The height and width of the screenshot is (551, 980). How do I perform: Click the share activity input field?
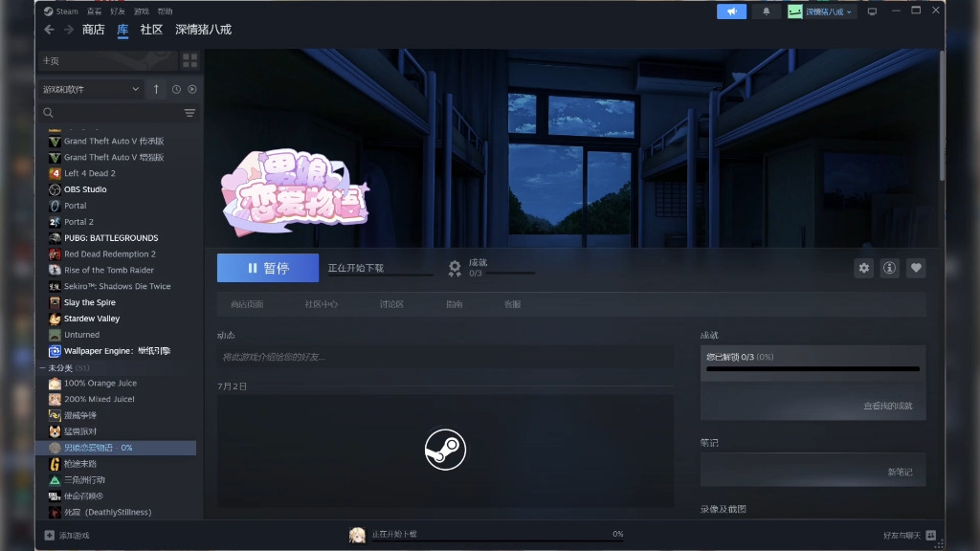tap(445, 357)
